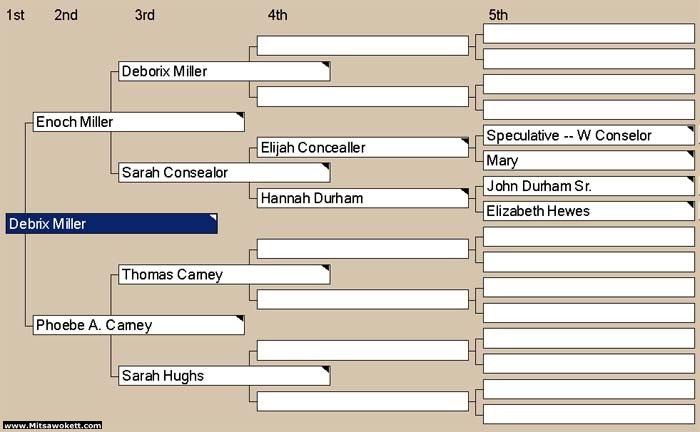Screen dimensions: 700x432
Task: Open the www.Mitsawokett.com link
Action: [x=53, y=425]
